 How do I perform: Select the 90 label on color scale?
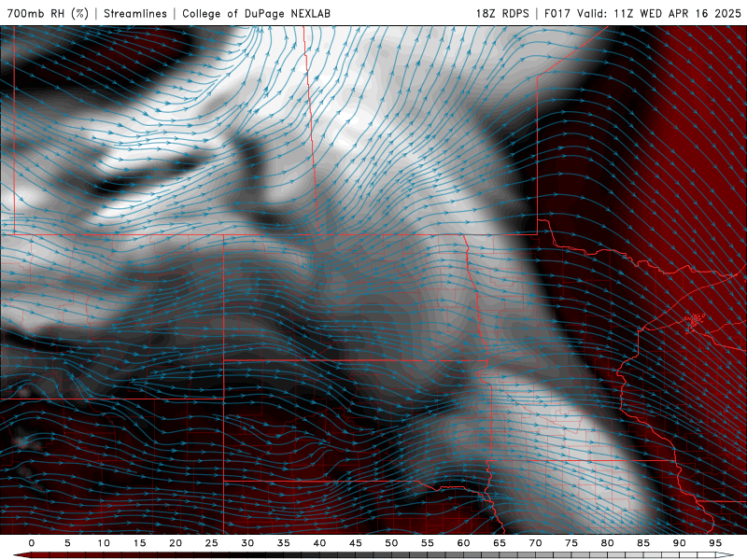click(679, 543)
